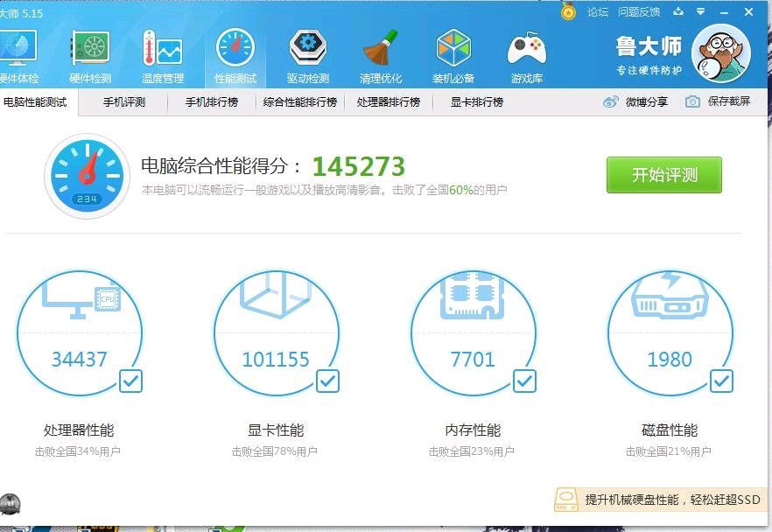
Task: Click the hard disk icon in bottom banner
Action: pos(566,500)
